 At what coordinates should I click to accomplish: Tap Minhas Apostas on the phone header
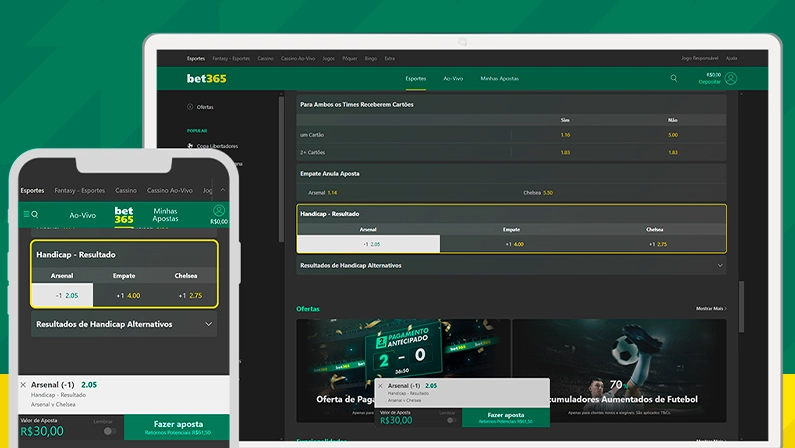coord(165,214)
